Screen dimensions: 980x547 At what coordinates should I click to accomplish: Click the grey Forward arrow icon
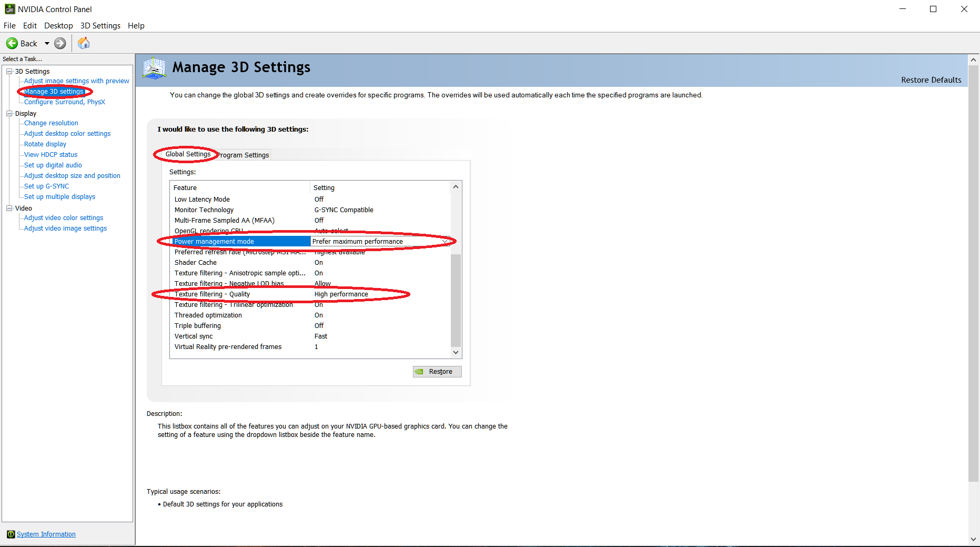point(60,43)
